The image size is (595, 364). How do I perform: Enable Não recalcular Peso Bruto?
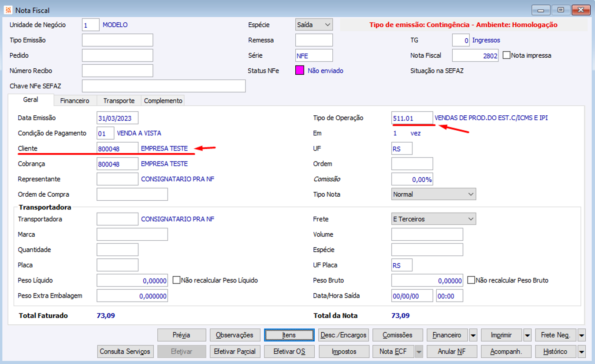pos(471,280)
